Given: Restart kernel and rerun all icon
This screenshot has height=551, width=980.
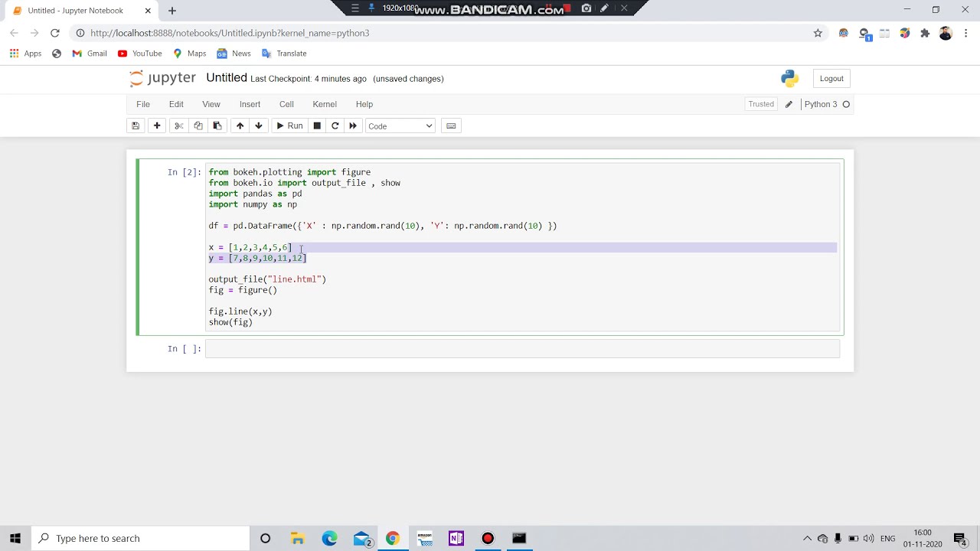Looking at the screenshot, I should click(353, 126).
